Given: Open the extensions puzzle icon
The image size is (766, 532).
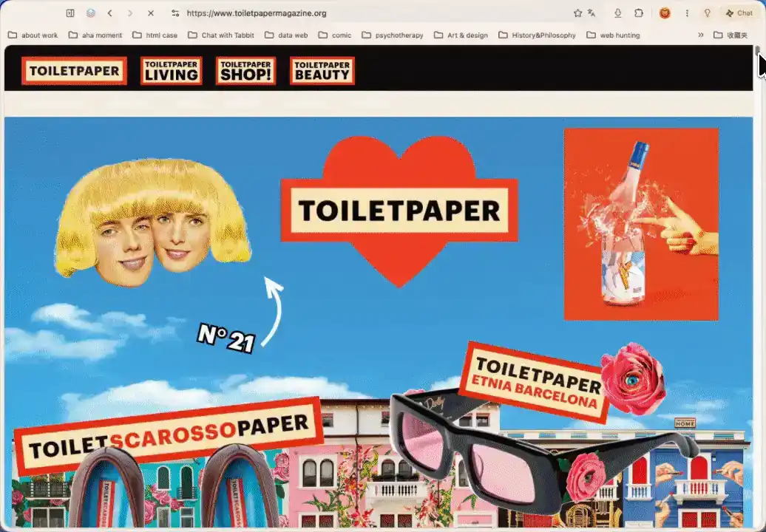Looking at the screenshot, I should point(639,13).
